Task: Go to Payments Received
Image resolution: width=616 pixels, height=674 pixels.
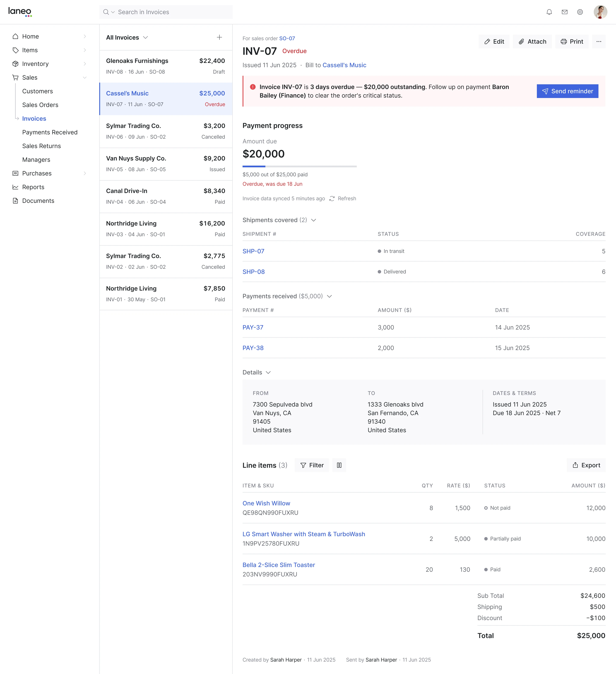Action: (50, 132)
